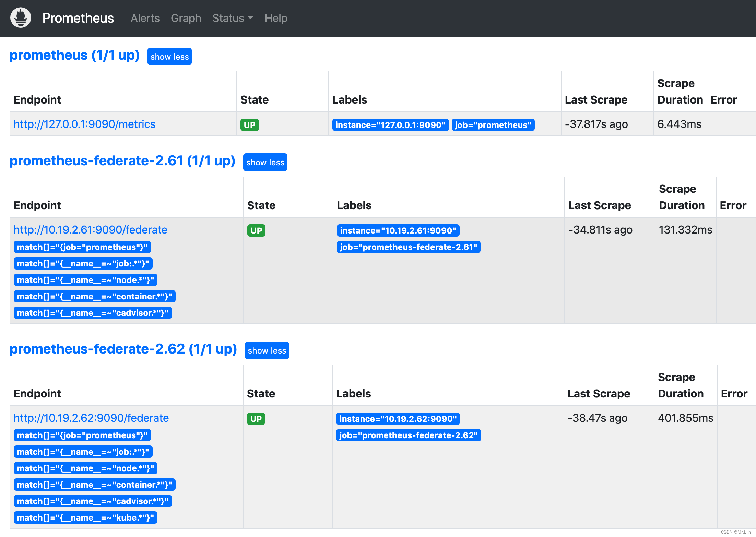Viewport: 756px width, 537px height.
Task: Open http://127.0.0.1:9090/metrics endpoint link
Action: point(84,124)
